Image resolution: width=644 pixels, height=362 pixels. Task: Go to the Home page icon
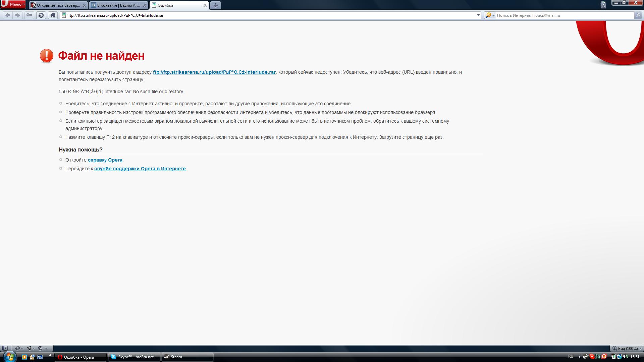pos(53,15)
